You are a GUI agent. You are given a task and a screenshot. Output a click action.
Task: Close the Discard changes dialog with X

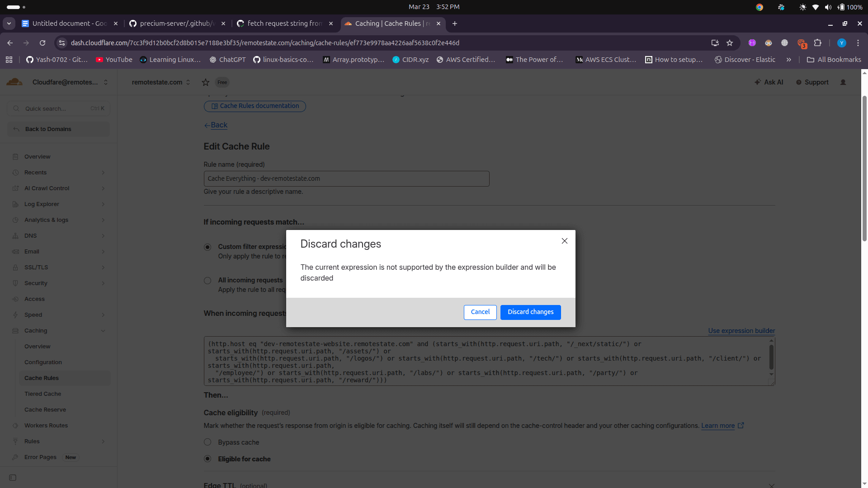564,241
